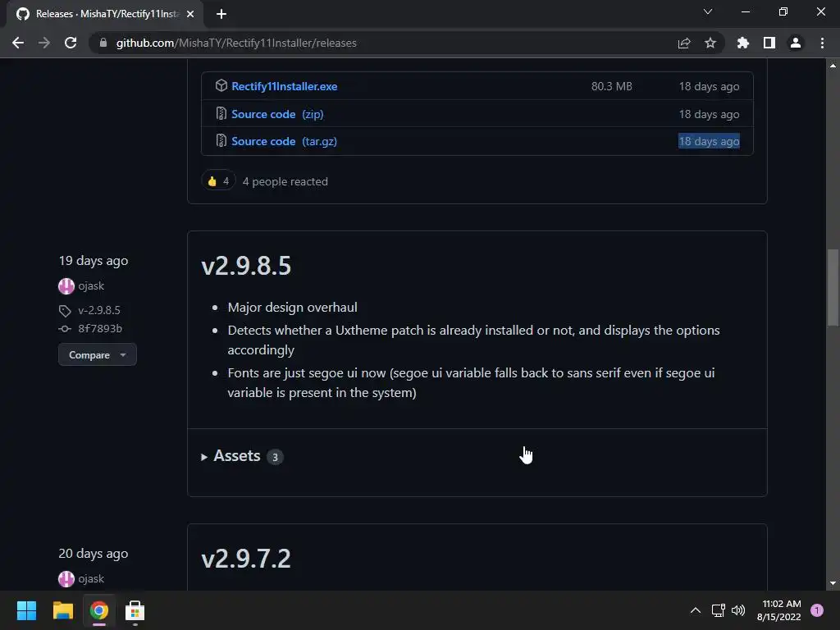This screenshot has width=840, height=630.
Task: Click the page scrollbar thumb
Action: [833, 287]
